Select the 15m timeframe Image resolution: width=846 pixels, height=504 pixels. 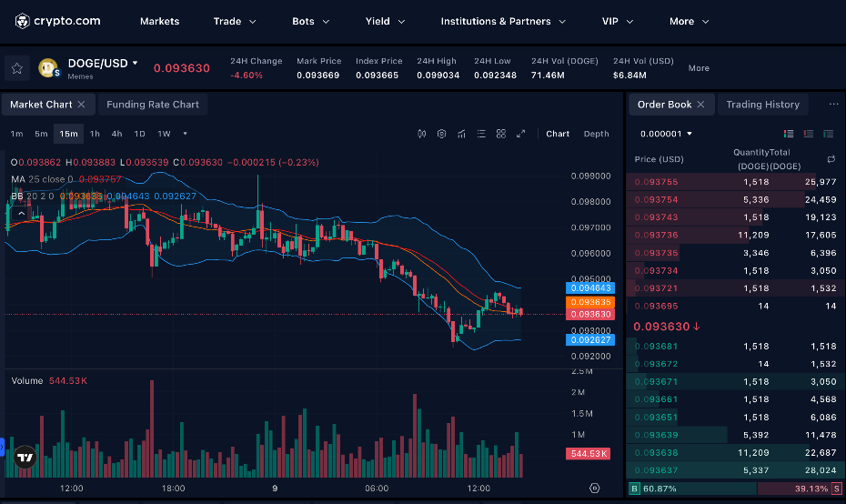point(68,134)
